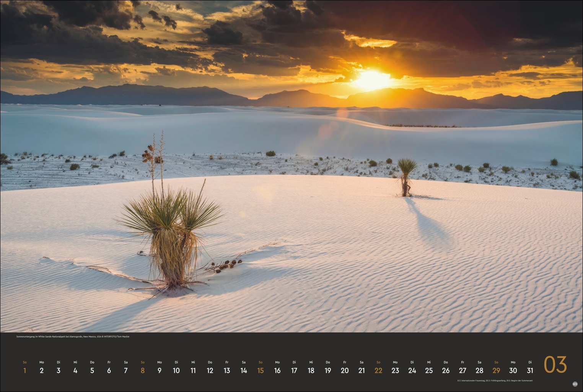Click the photo caption about White Sands Nationalpark
This screenshot has width=583, height=392.
click(x=73, y=337)
